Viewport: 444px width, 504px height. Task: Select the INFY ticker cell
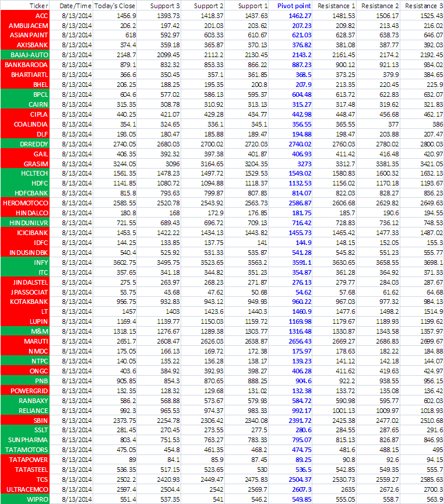(x=24, y=262)
